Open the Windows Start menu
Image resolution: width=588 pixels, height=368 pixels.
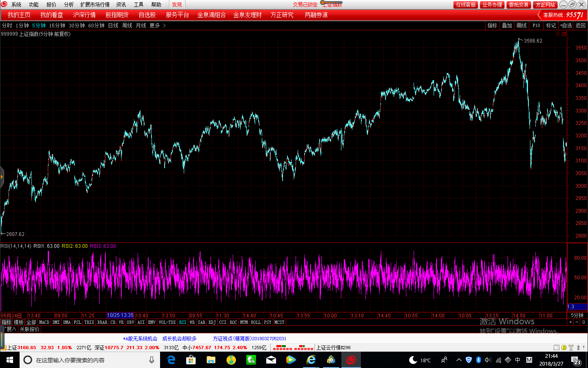pos(10,360)
